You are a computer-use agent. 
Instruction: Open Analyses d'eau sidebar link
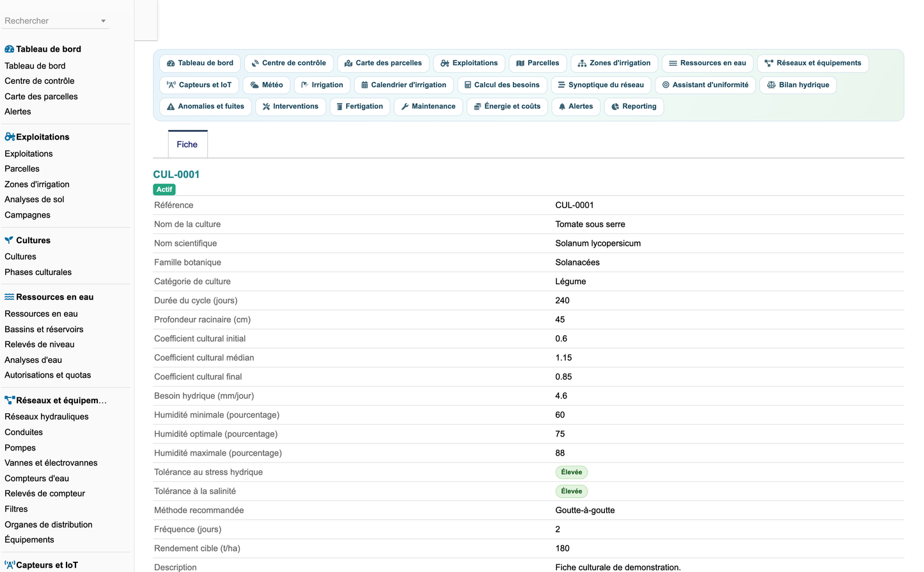coord(33,360)
